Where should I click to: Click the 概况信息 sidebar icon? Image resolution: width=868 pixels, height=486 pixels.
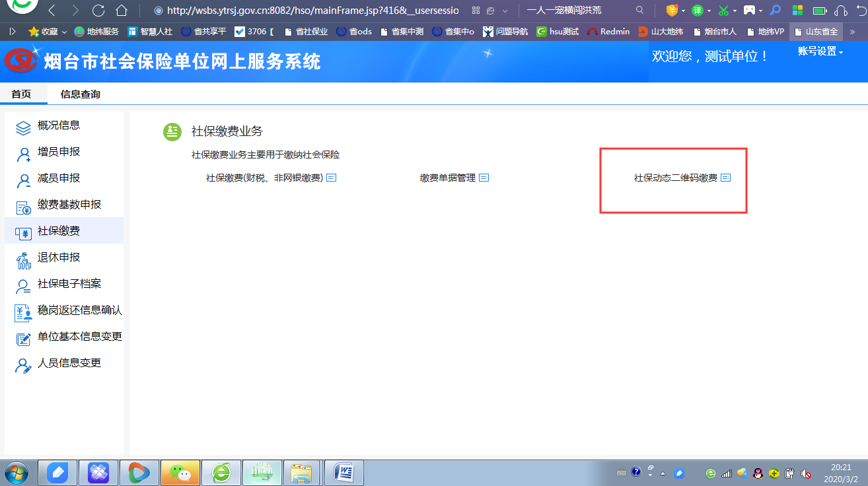tap(23, 127)
